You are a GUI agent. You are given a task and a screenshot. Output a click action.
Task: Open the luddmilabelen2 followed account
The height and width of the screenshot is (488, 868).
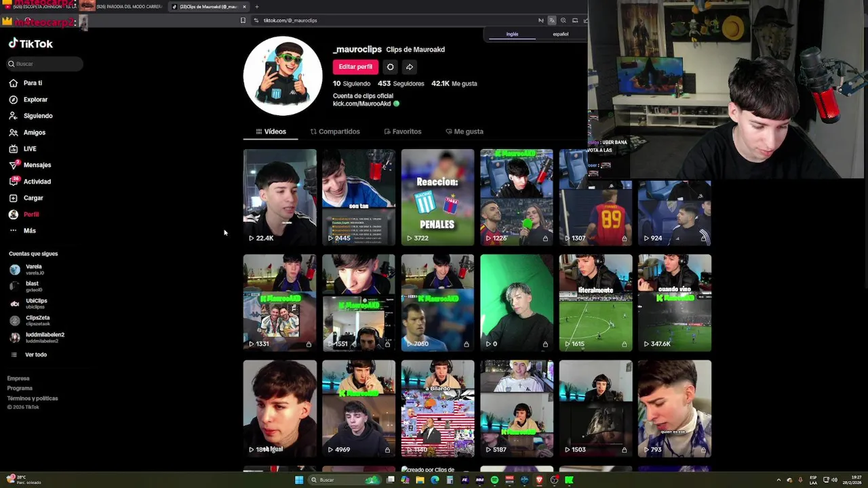37,338
